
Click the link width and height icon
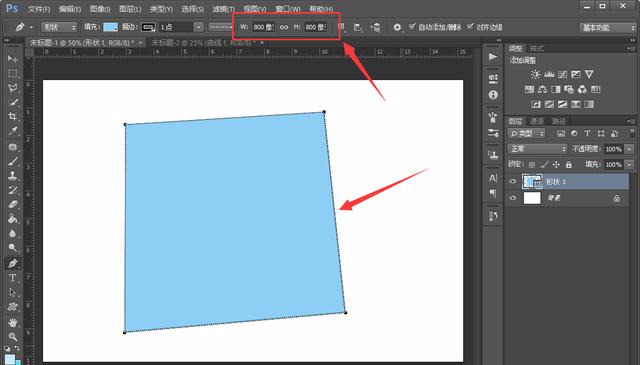pyautogui.click(x=284, y=27)
